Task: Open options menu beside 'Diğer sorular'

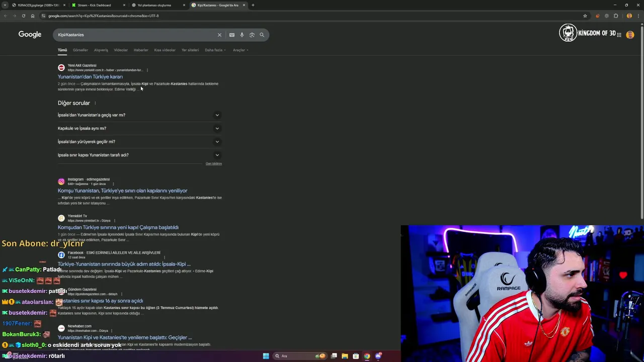Action: (x=95, y=103)
